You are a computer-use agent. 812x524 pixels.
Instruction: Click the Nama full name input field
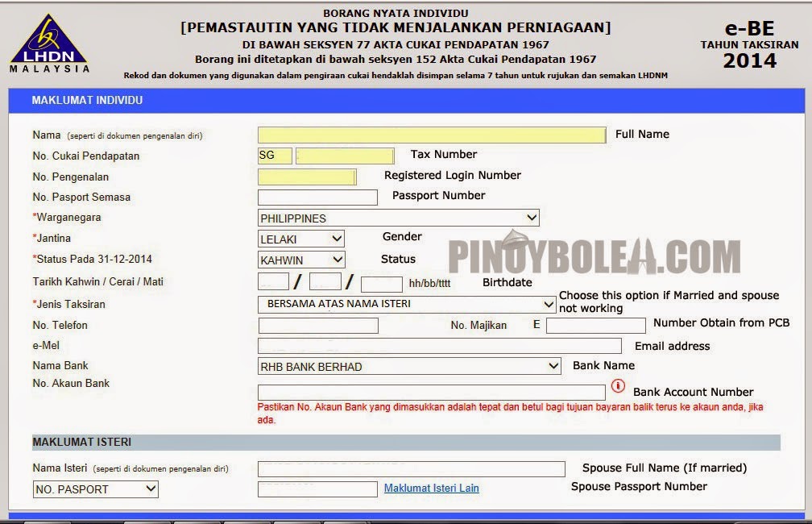tap(432, 135)
